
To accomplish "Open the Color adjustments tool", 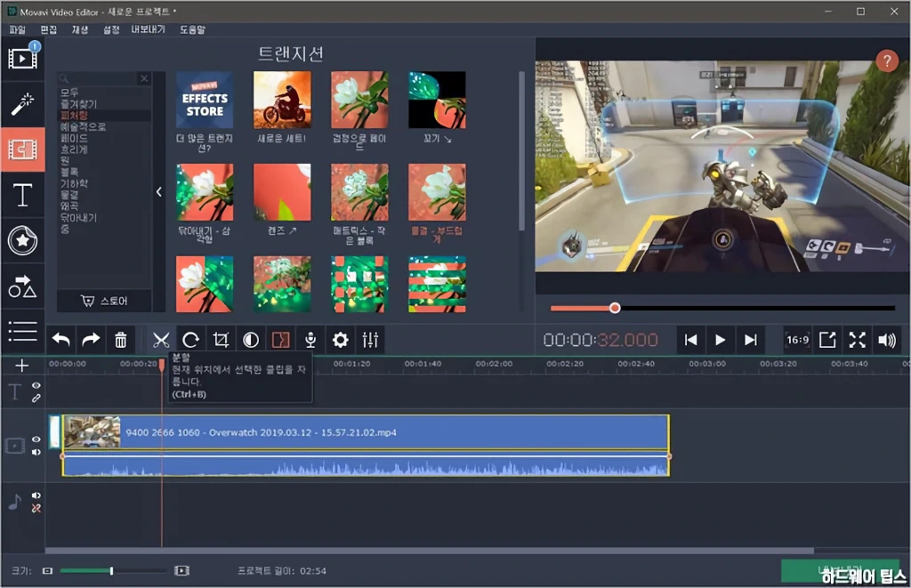I will tap(251, 340).
